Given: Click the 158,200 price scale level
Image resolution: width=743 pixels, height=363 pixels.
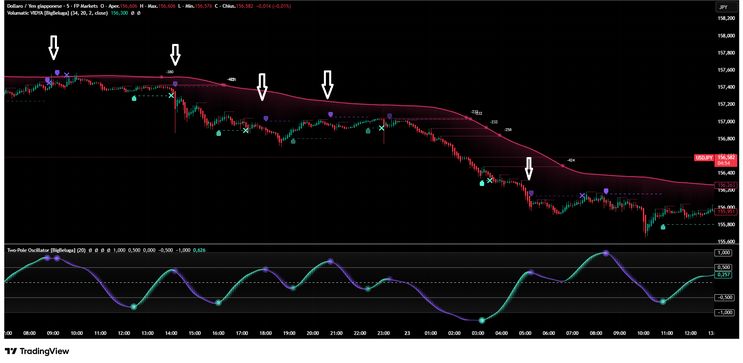Looking at the screenshot, I should pyautogui.click(x=725, y=18).
